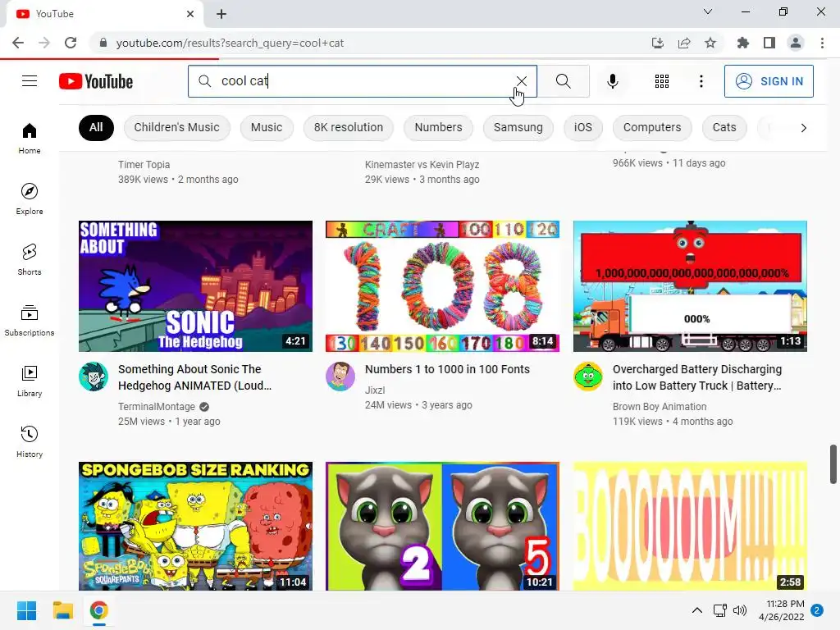
Task: Click 'Numbers 1 to 1000 in 100 Fonts' title
Action: [447, 369]
